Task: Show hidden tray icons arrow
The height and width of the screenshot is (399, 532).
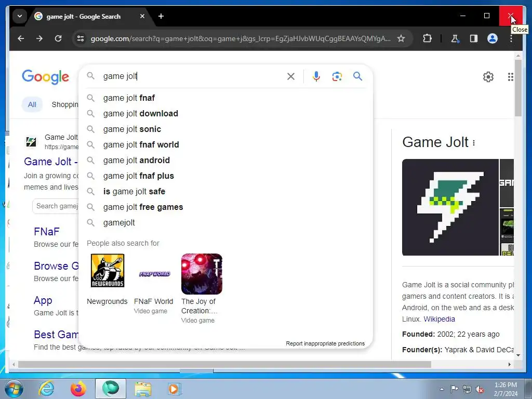Action: click(x=442, y=389)
